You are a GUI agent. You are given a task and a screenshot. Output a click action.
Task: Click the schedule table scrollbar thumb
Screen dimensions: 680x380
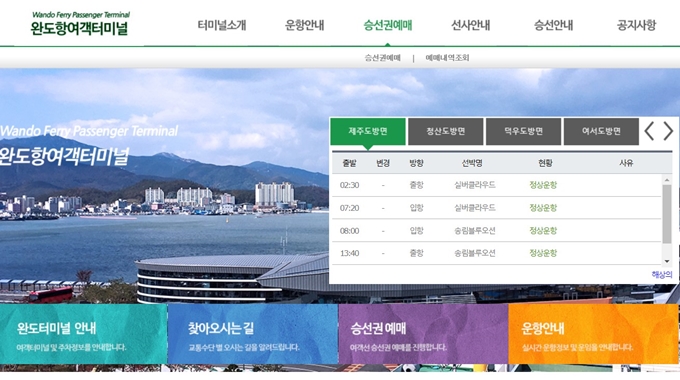(667, 214)
